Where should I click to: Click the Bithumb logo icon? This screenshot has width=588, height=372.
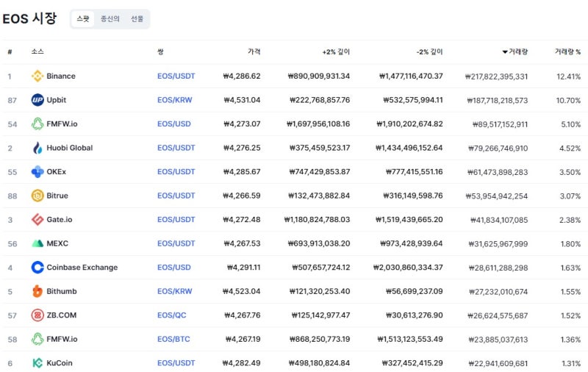click(x=37, y=291)
